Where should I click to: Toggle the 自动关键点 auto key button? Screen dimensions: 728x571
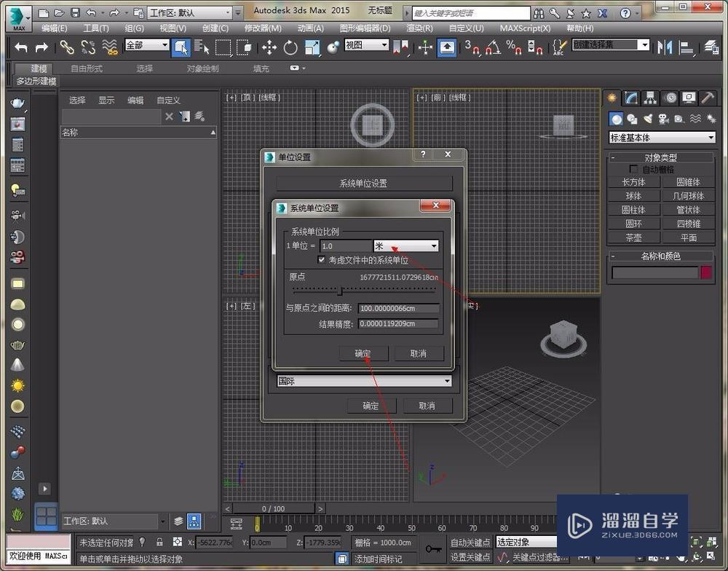470,542
